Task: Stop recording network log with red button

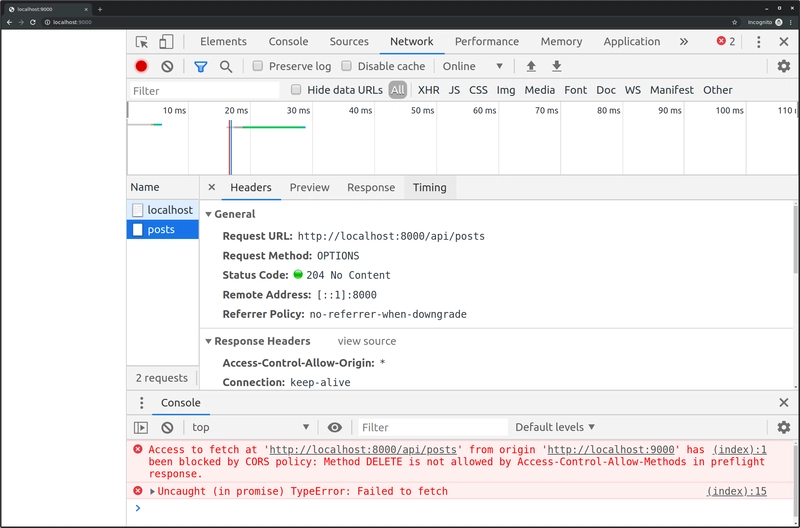Action: (x=141, y=66)
